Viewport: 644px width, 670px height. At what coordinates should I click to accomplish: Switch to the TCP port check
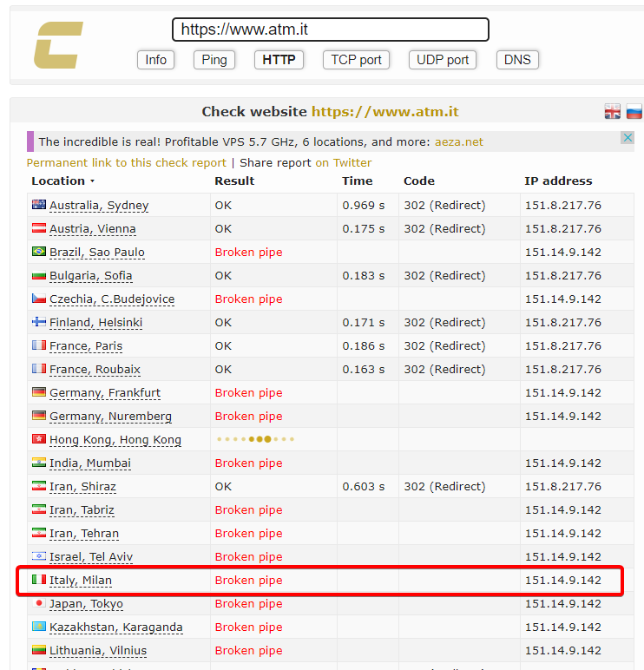point(356,60)
